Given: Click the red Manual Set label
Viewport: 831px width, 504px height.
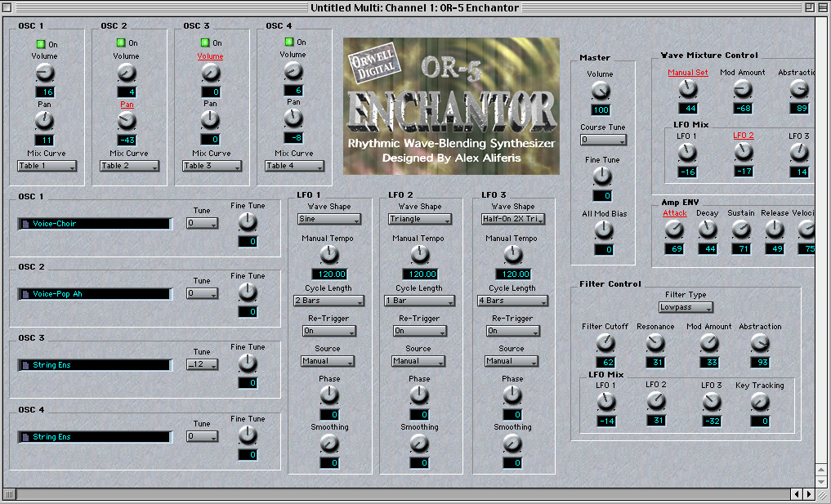Looking at the screenshot, I should tap(687, 72).
